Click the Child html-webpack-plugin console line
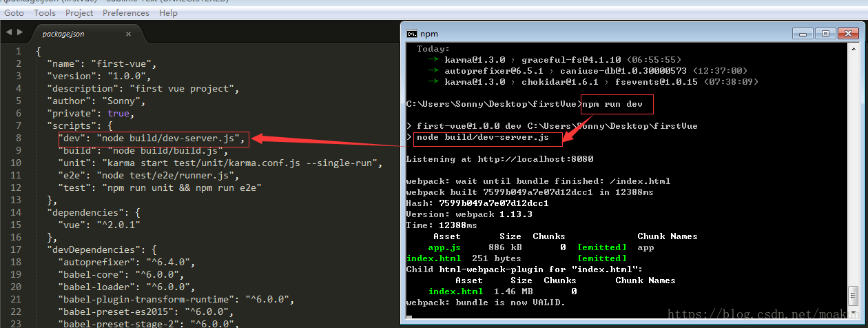 click(524, 269)
